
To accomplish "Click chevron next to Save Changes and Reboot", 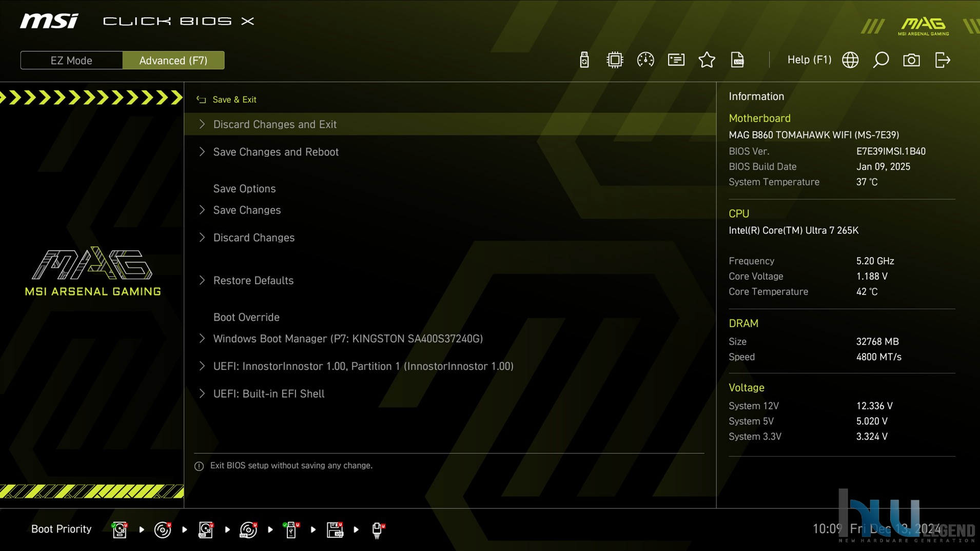I will pos(202,152).
